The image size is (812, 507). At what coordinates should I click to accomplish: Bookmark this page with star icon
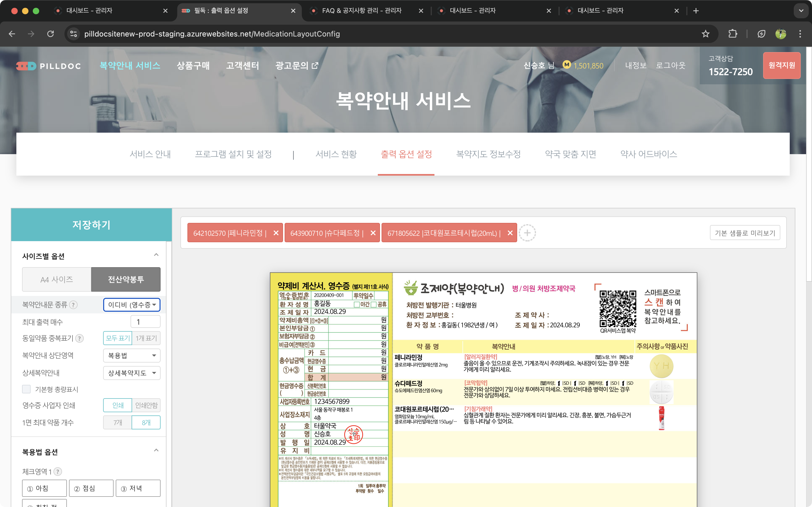[x=705, y=34]
